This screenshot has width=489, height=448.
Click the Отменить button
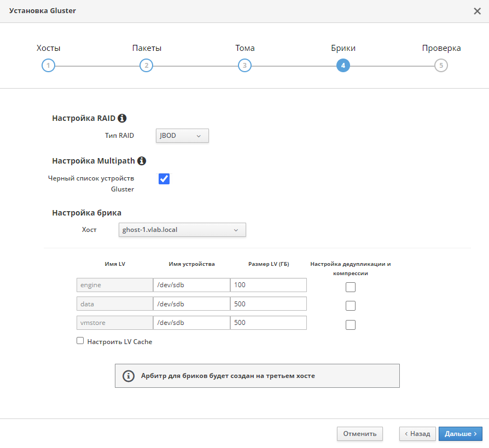(360, 434)
